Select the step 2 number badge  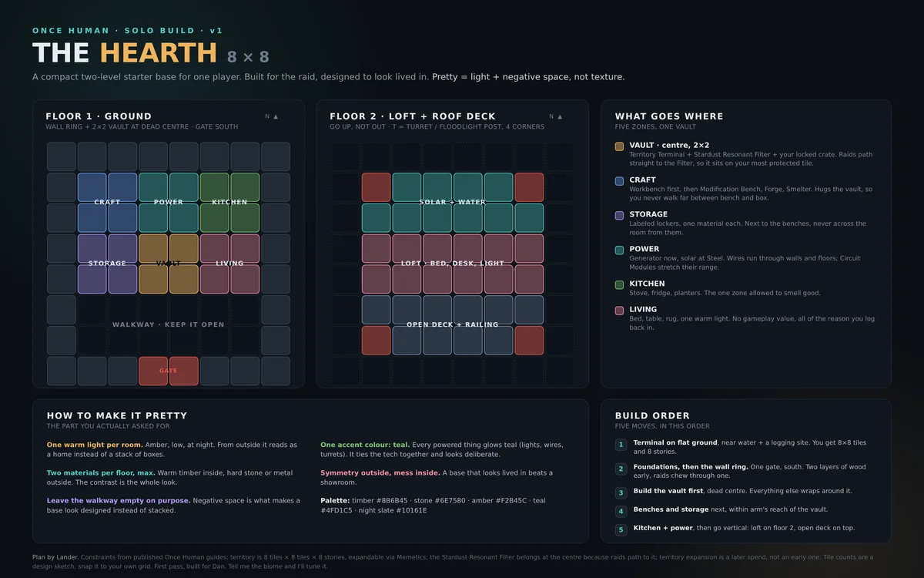[621, 469]
